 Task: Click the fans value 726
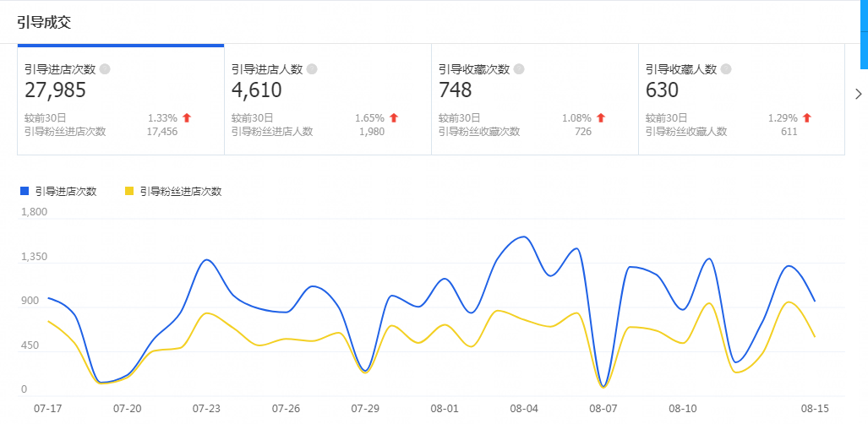click(x=582, y=132)
